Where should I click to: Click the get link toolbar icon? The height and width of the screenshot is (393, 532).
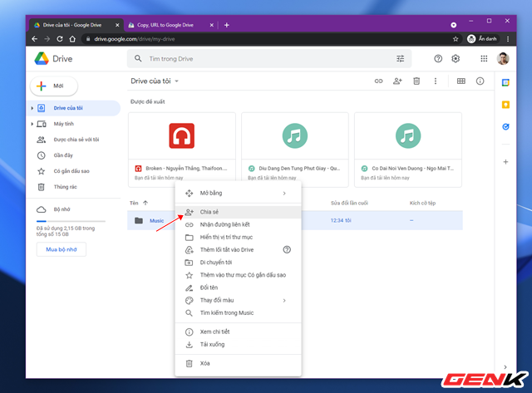379,81
